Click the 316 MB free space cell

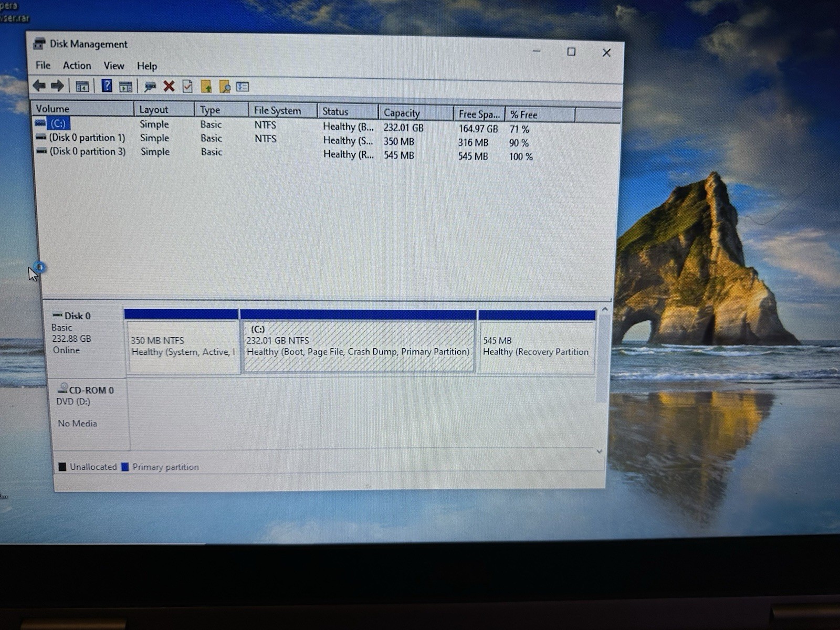point(473,142)
